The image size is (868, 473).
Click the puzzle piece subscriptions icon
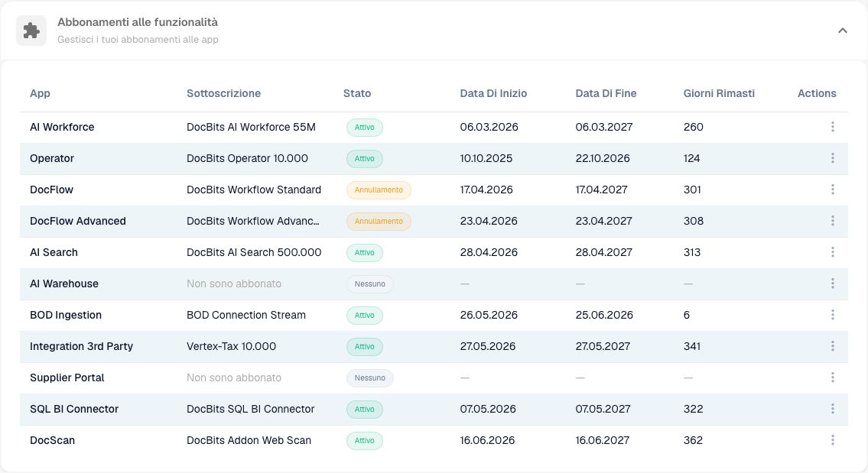(31, 31)
